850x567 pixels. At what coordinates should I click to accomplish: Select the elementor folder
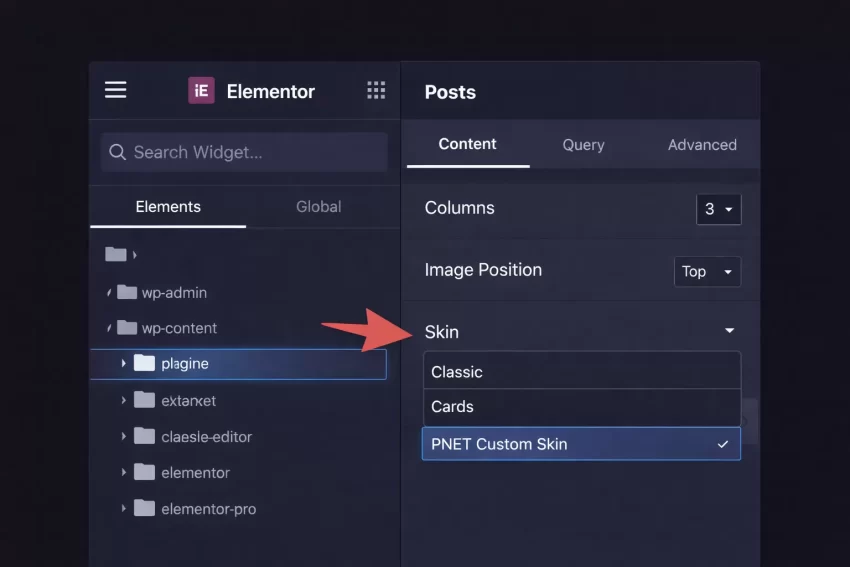point(182,473)
